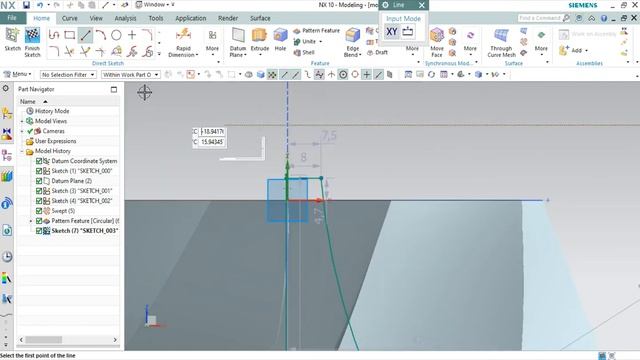Click the Shell feature icon
Viewport: 640px width, 360px height.
click(297, 53)
